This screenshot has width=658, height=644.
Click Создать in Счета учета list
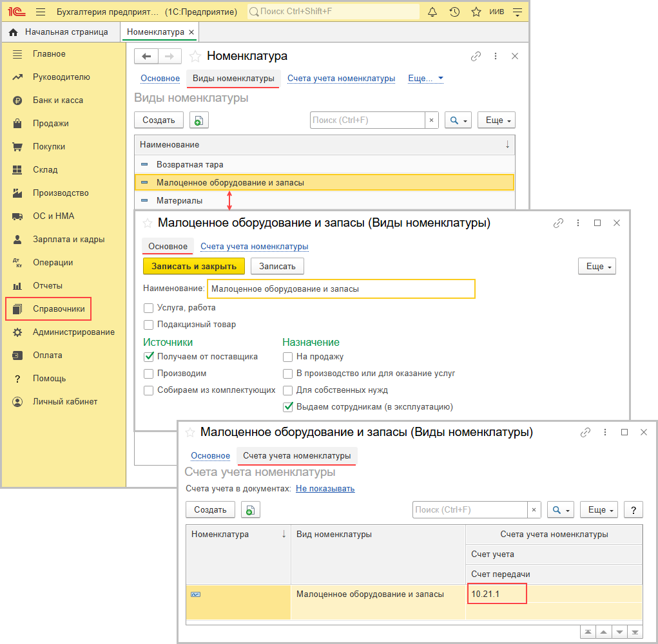[x=210, y=510]
